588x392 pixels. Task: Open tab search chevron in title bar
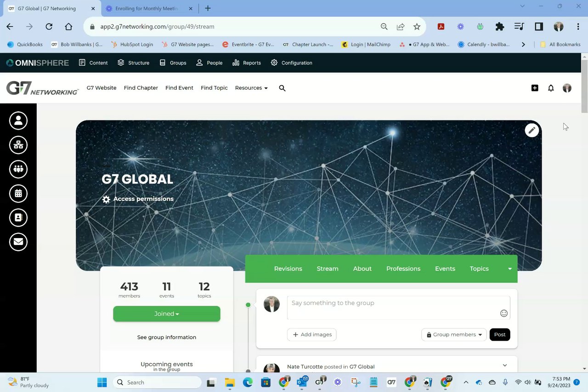522,6
